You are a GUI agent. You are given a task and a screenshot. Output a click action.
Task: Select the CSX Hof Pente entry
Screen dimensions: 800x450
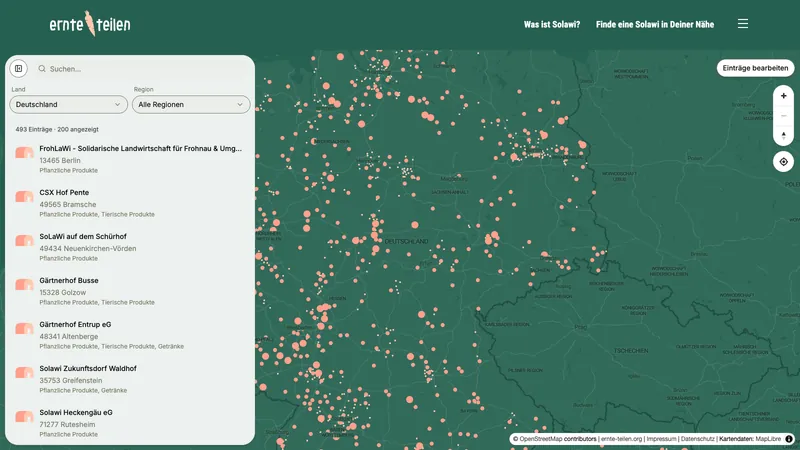[130, 203]
